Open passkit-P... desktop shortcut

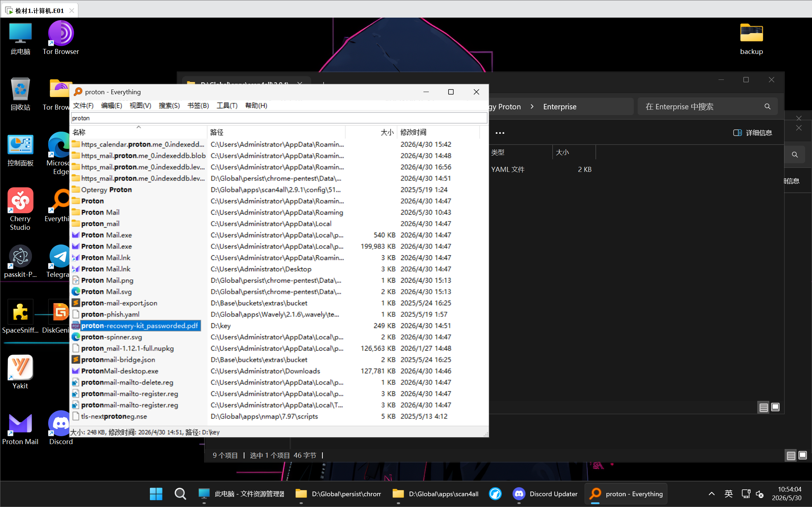(x=20, y=261)
